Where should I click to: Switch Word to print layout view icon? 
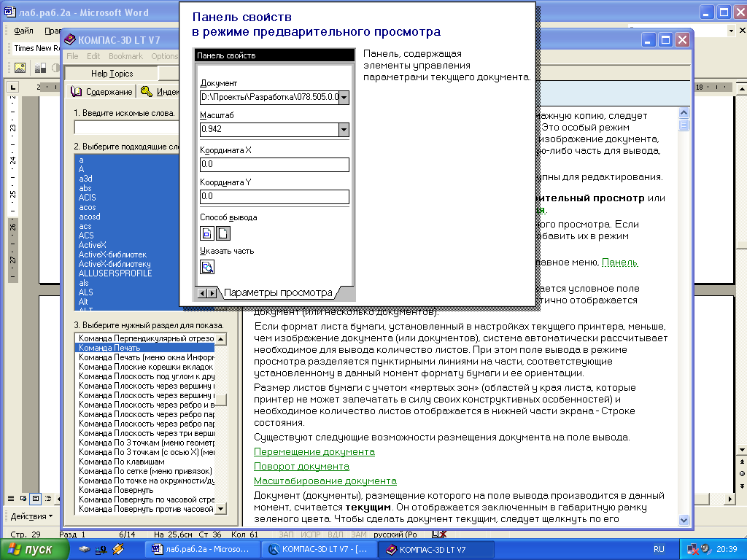(x=35, y=499)
